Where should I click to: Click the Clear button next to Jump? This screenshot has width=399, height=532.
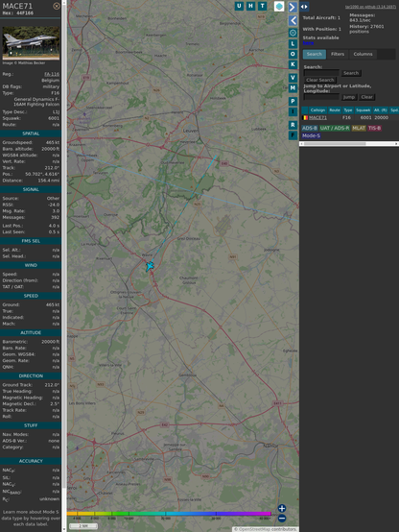tap(366, 97)
